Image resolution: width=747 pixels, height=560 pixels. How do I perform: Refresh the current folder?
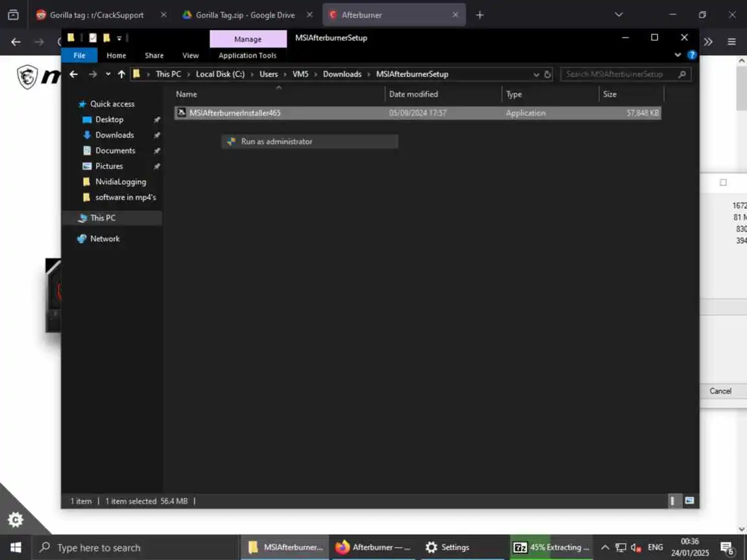point(547,75)
